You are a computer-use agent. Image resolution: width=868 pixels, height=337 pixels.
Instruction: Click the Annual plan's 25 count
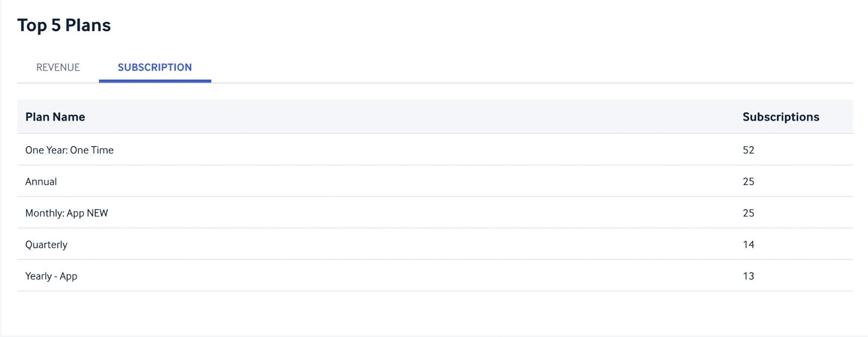coord(748,182)
